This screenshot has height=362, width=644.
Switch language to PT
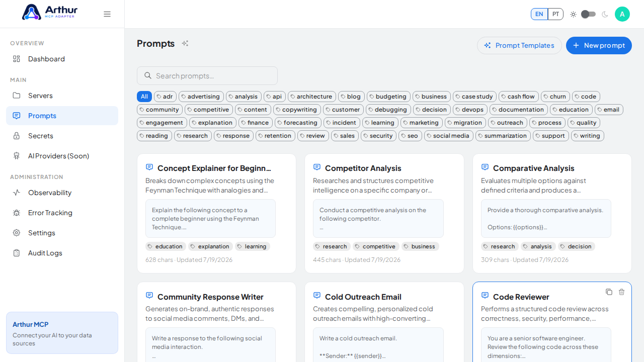tap(555, 14)
